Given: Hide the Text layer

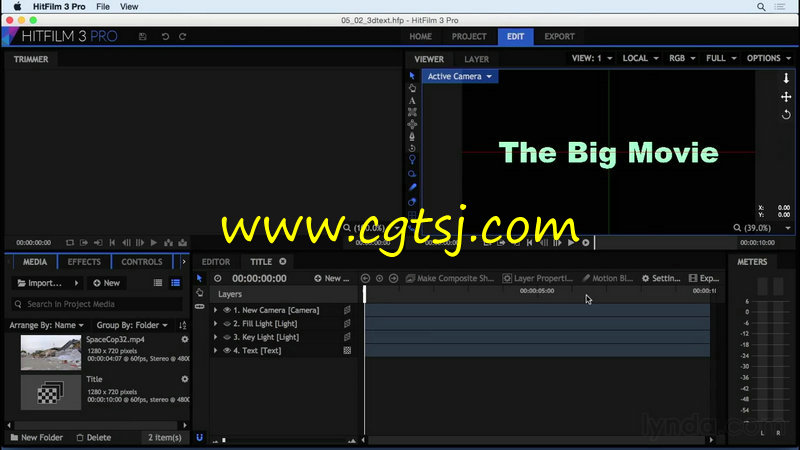Looking at the screenshot, I should pyautogui.click(x=227, y=351).
